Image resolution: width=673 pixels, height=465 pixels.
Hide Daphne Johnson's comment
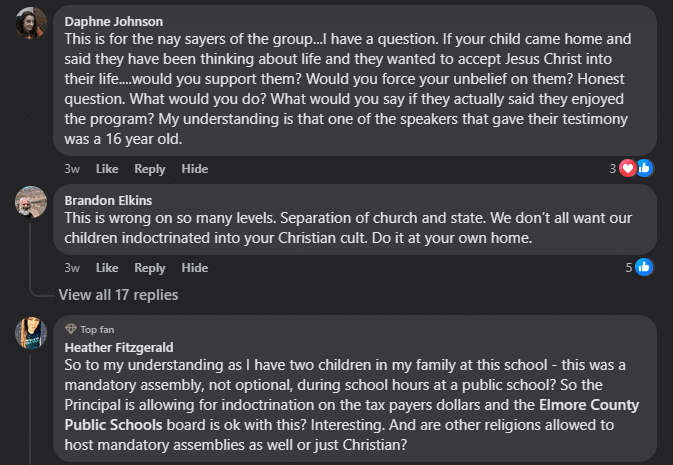click(x=195, y=168)
